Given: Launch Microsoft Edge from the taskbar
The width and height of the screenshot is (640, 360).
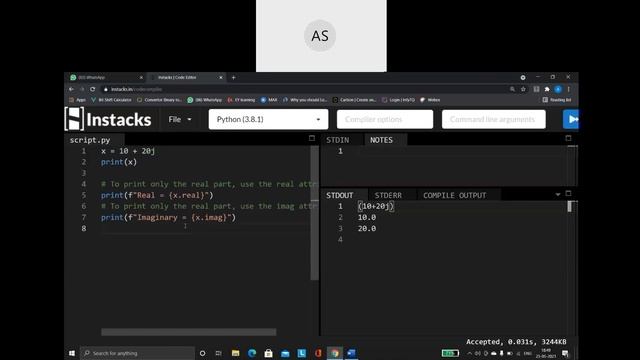Looking at the screenshot, I should pyautogui.click(x=252, y=353).
